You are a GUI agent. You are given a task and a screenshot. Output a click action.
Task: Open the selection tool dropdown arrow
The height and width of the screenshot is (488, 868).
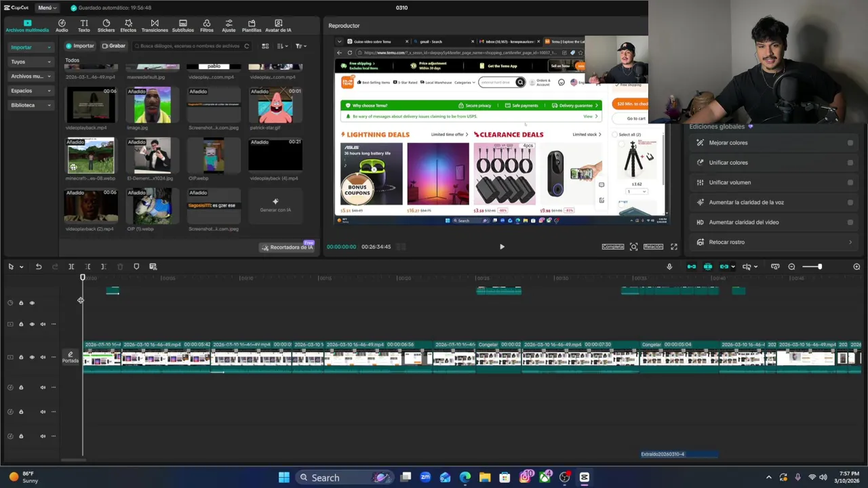21,267
